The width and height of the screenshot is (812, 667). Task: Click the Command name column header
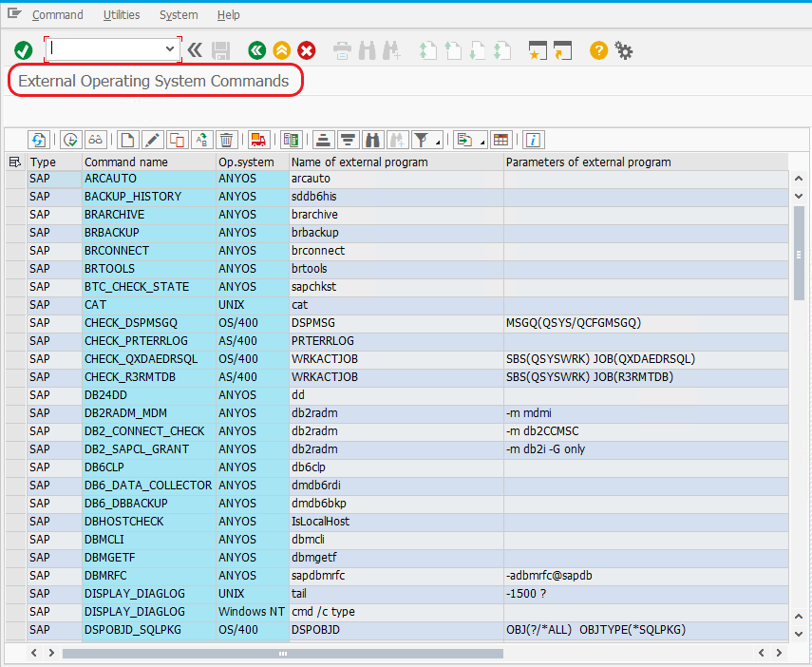coord(149,162)
